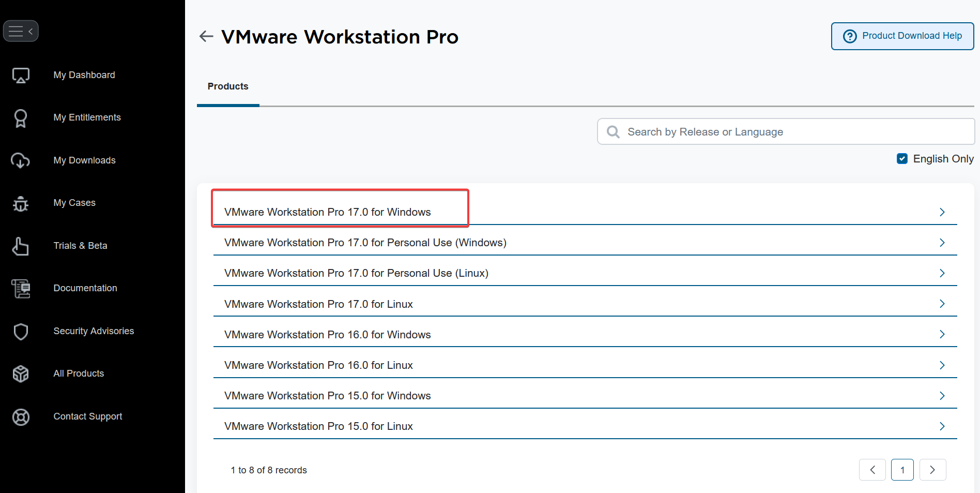Click the My Entitlements ribbon icon
This screenshot has width=980, height=493.
coord(21,118)
